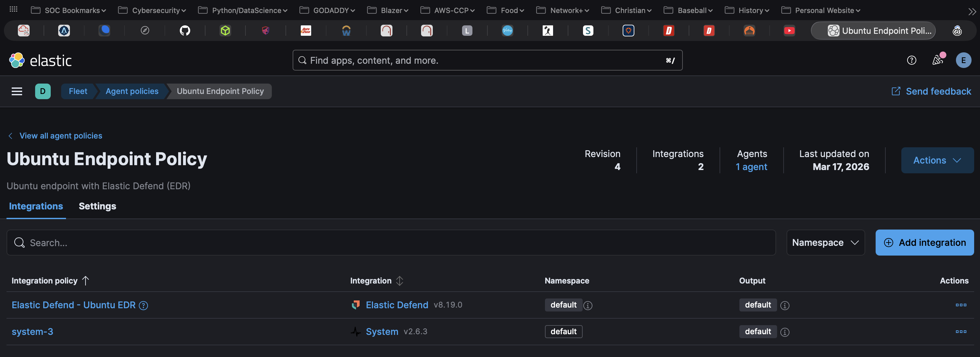Open the policy Actions dropdown
The image size is (980, 357).
[937, 160]
